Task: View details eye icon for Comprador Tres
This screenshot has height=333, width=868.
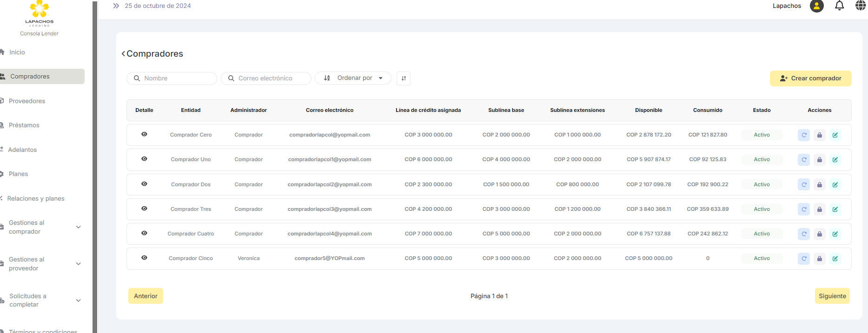Action: [x=144, y=209]
